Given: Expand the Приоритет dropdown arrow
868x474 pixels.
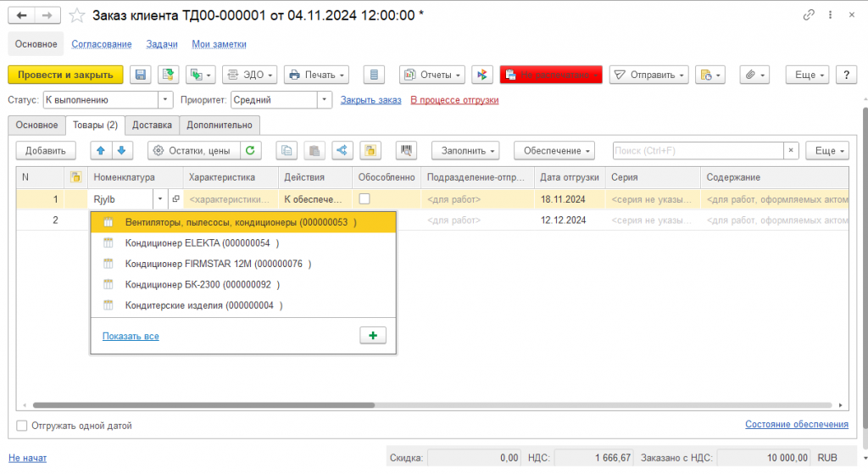Looking at the screenshot, I should point(325,100).
